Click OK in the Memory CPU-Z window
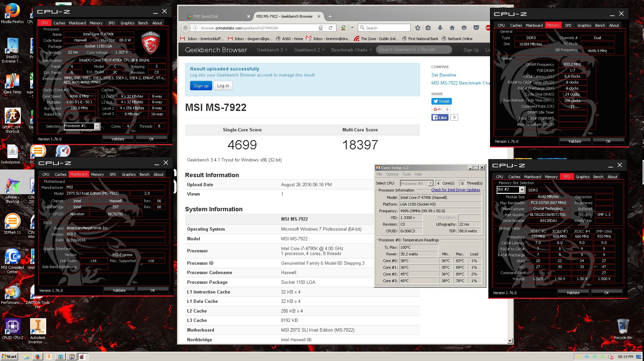Screen dimensions: 644x361 click(608, 141)
